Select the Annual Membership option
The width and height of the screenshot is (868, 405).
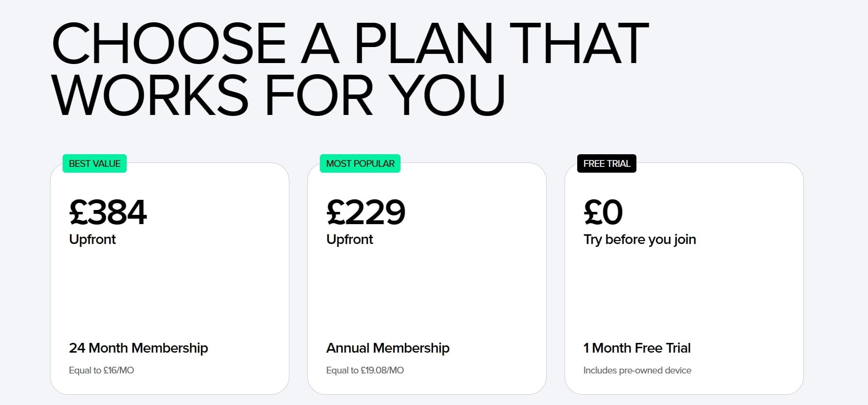click(x=388, y=348)
